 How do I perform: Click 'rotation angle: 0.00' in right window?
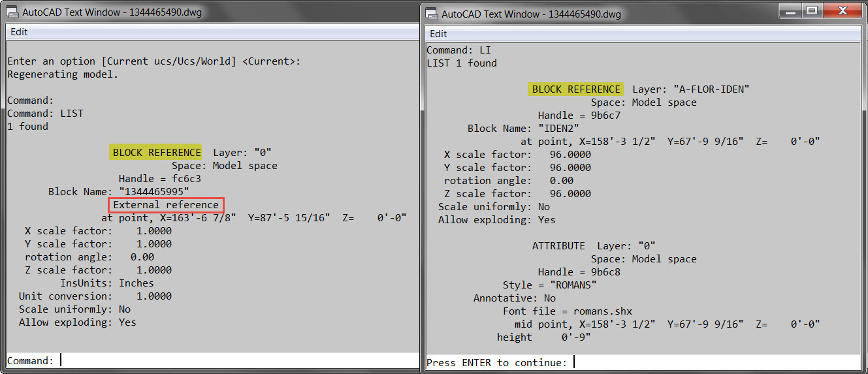point(509,181)
